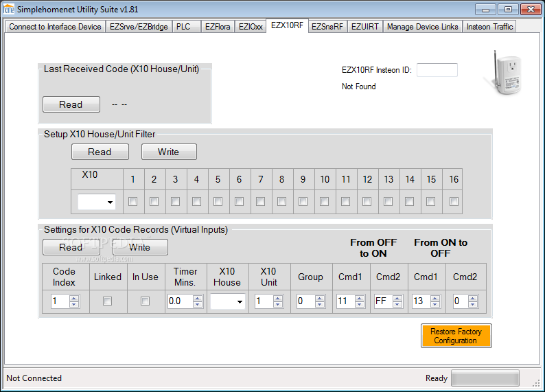Image resolution: width=545 pixels, height=392 pixels.
Task: Increase the Timer Mins value
Action: pyautogui.click(x=198, y=298)
